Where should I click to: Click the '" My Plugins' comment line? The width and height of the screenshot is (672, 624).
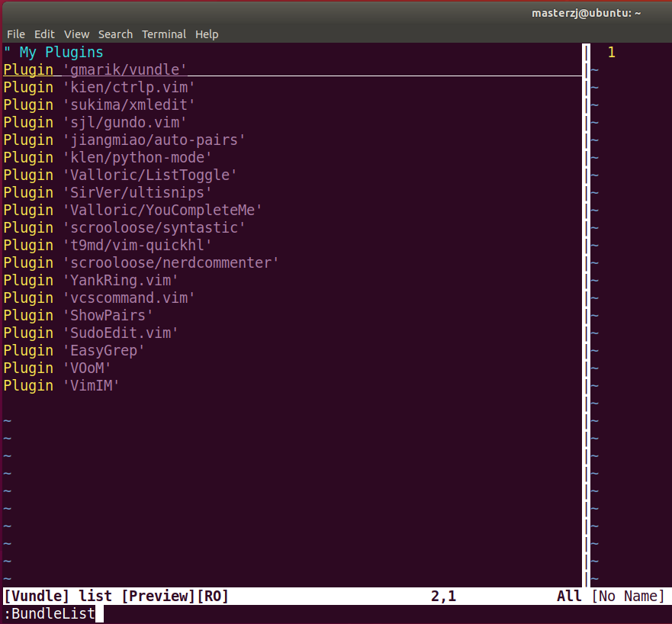(53, 53)
